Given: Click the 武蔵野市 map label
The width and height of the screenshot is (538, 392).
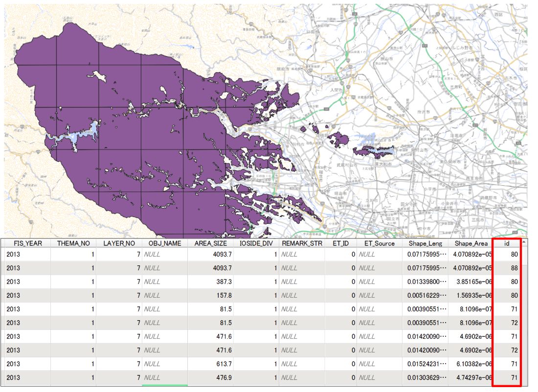Looking at the screenshot, I should tap(489, 198).
